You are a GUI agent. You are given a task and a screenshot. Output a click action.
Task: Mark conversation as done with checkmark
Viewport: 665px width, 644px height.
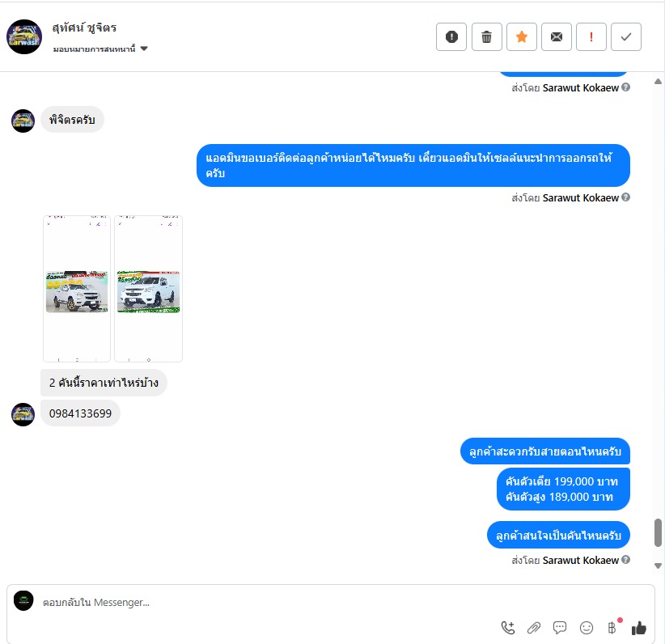(626, 37)
